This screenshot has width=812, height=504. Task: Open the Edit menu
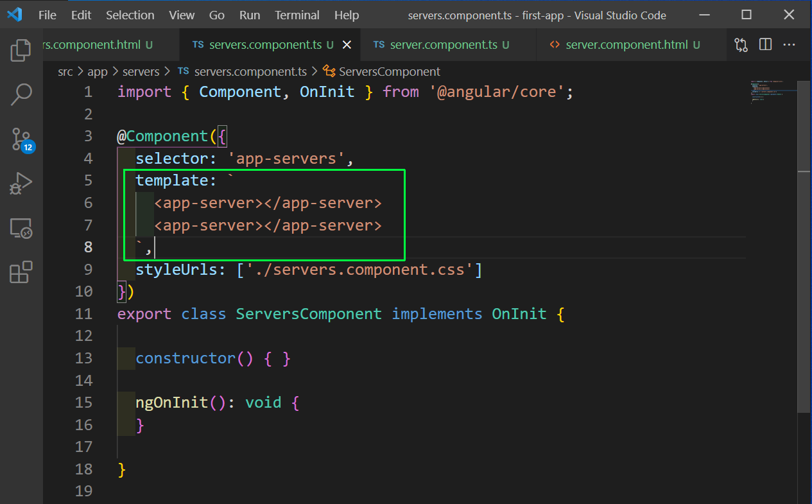82,15
